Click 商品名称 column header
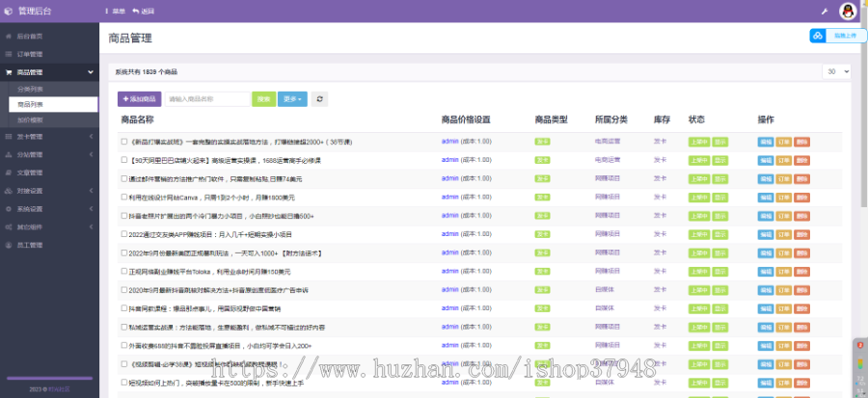 (x=137, y=119)
